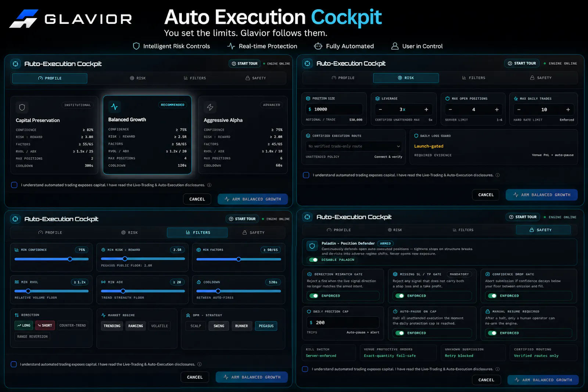Increase Max Open Positions with plus
Image resolution: width=588 pixels, height=392 pixels.
pyautogui.click(x=497, y=109)
